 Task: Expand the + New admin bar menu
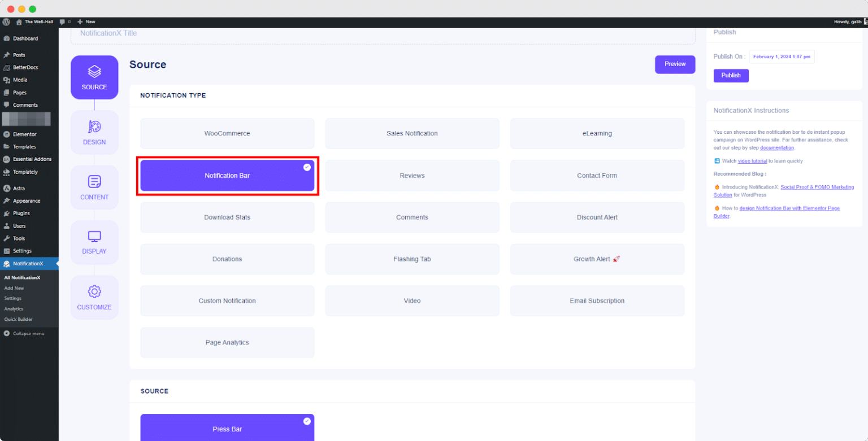coord(86,22)
